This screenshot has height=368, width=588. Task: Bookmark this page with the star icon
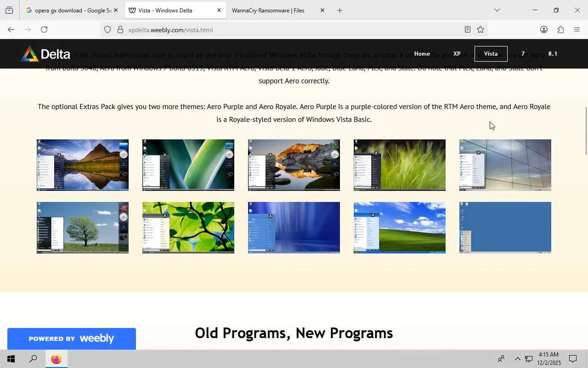point(481,30)
